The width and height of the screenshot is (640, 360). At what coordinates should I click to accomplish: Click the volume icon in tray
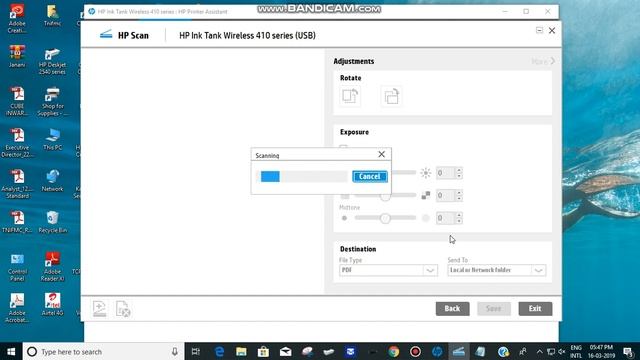[562, 351]
